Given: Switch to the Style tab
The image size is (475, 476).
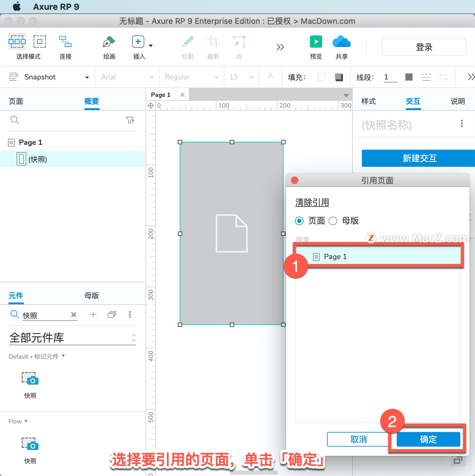Looking at the screenshot, I should pos(369,101).
